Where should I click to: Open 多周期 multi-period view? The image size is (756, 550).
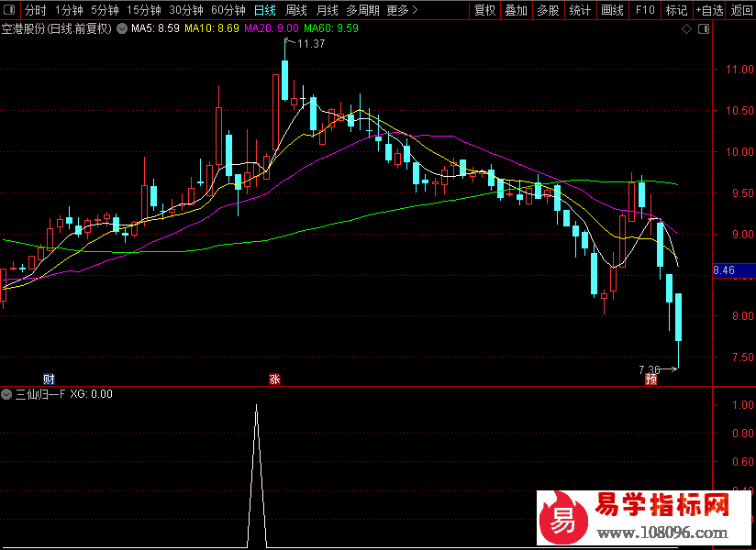pyautogui.click(x=362, y=10)
